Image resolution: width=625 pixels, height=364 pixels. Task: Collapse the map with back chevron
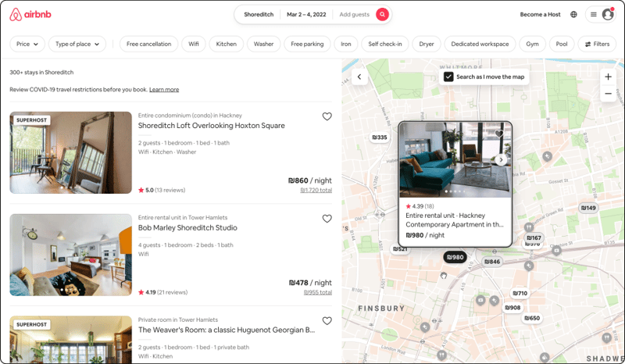click(359, 77)
